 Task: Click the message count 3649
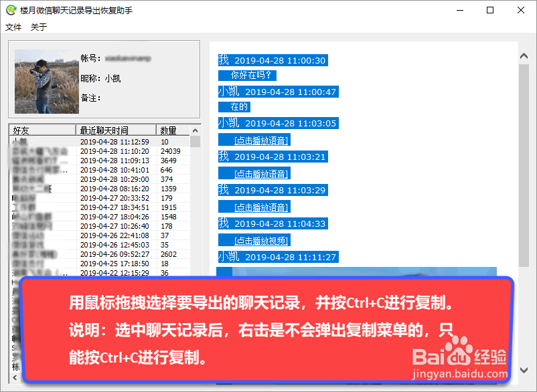pos(169,161)
